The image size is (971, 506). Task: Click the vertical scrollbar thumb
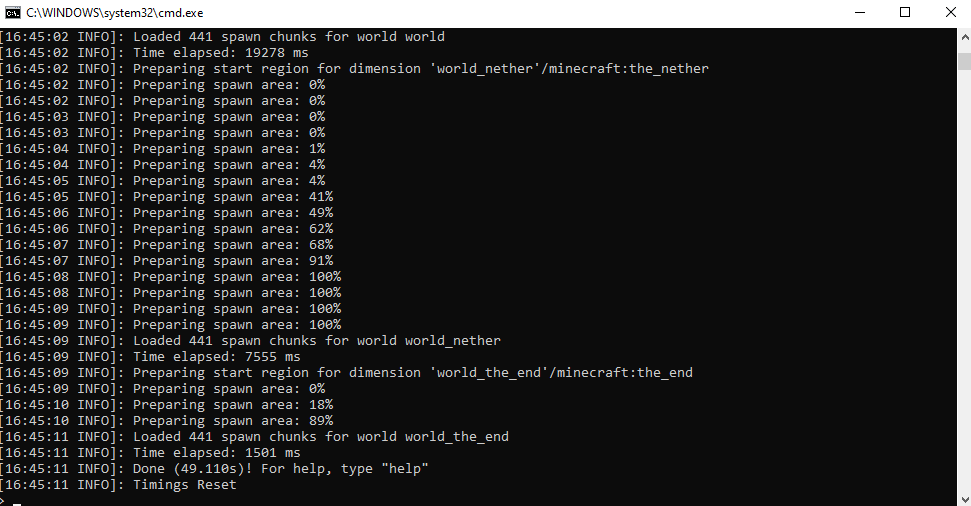[x=965, y=61]
